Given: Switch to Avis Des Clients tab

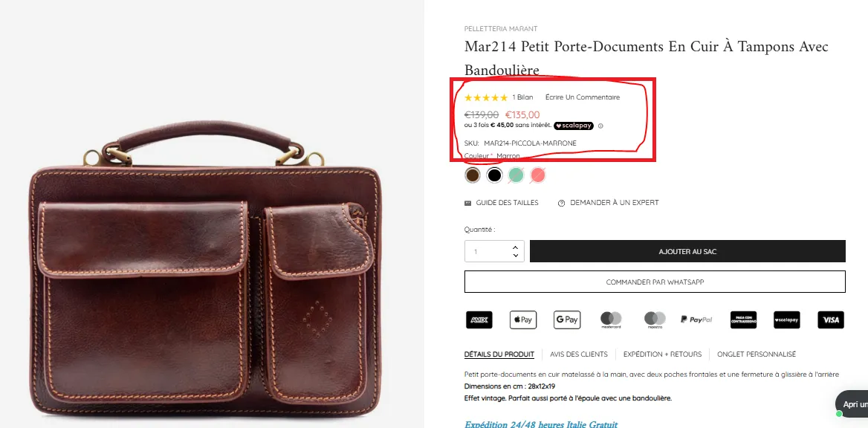Looking at the screenshot, I should (x=579, y=354).
